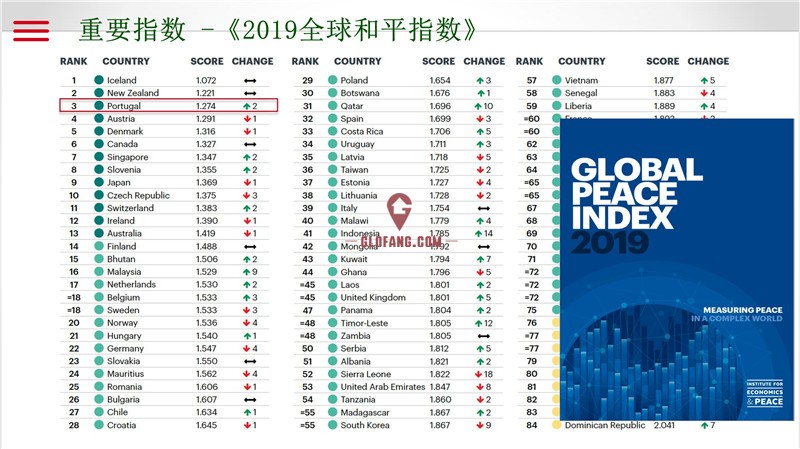Image resolution: width=800 pixels, height=449 pixels.
Task: Click the country name Panama
Action: coord(356,310)
